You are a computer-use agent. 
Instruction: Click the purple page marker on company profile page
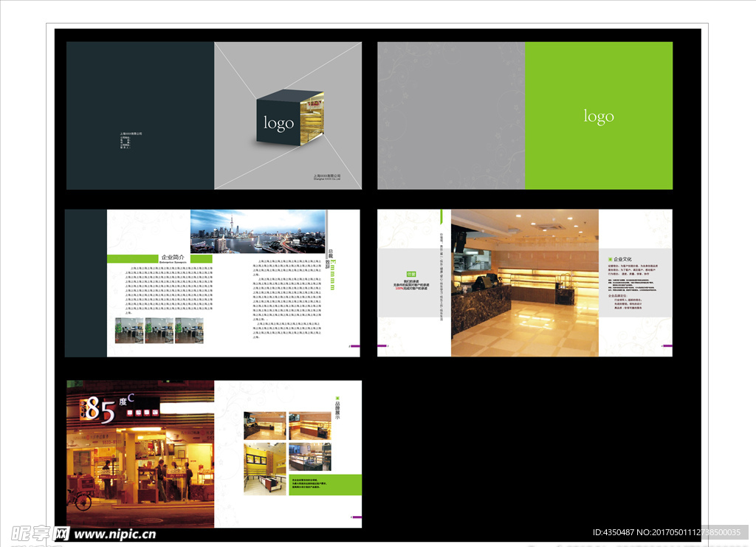click(354, 345)
